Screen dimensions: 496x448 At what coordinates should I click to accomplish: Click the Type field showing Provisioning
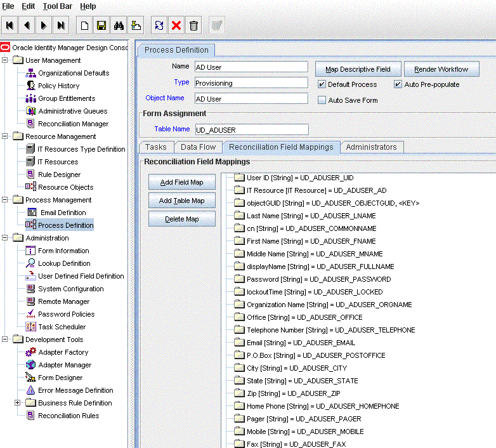251,83
